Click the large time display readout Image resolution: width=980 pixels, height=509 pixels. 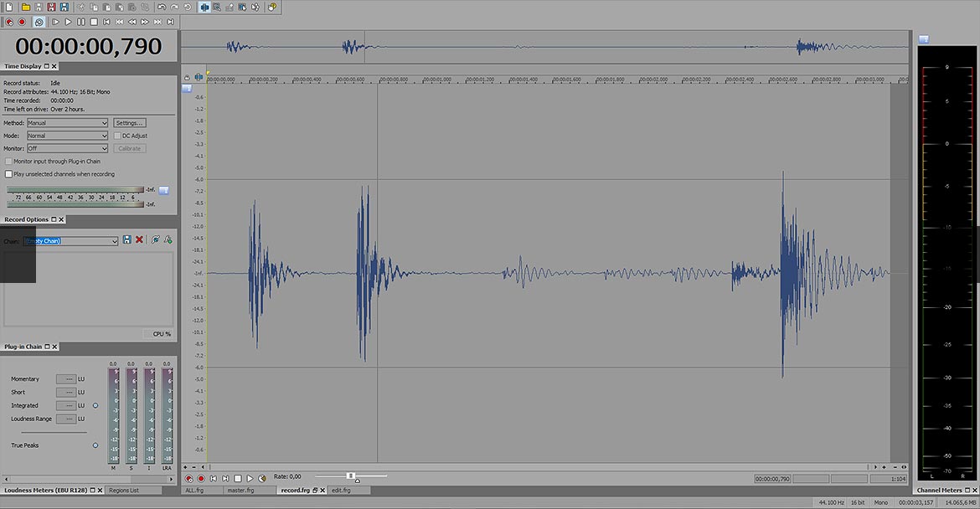88,46
